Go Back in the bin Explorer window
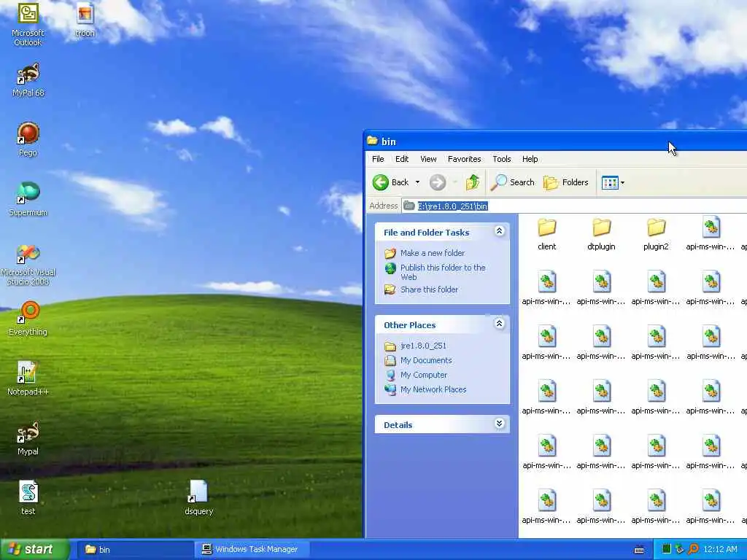The height and width of the screenshot is (560, 747). click(391, 182)
